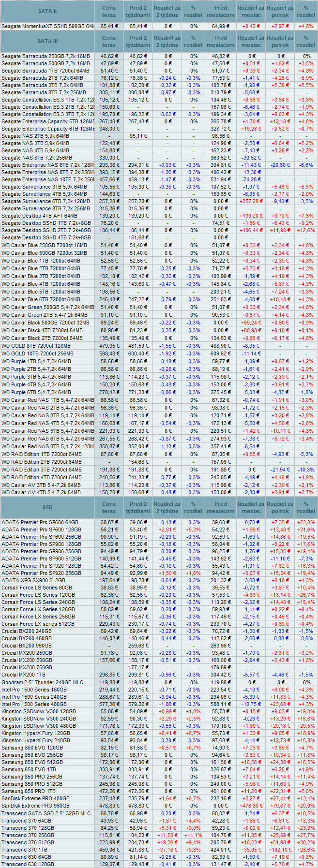Click Seagate Enterprise Capacity 6TB product name
The image size is (318, 868).
[x=47, y=129]
